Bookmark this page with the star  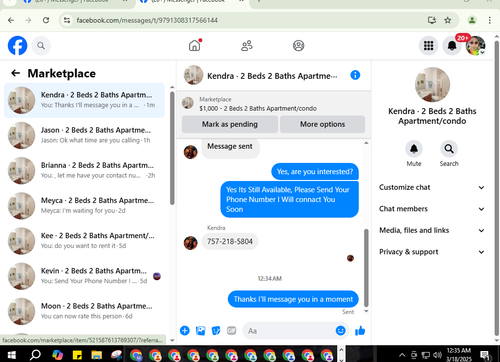click(448, 20)
